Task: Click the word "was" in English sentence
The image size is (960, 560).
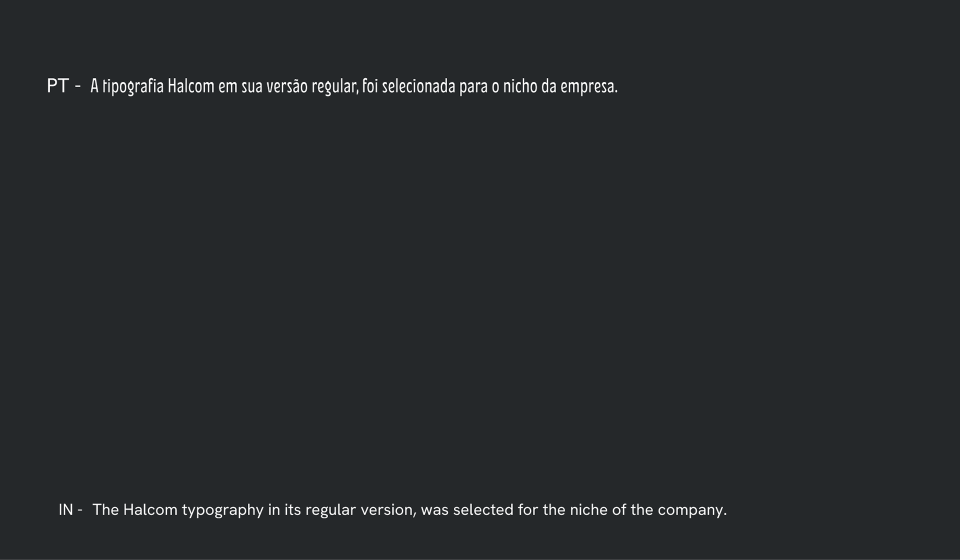Action: [434, 509]
